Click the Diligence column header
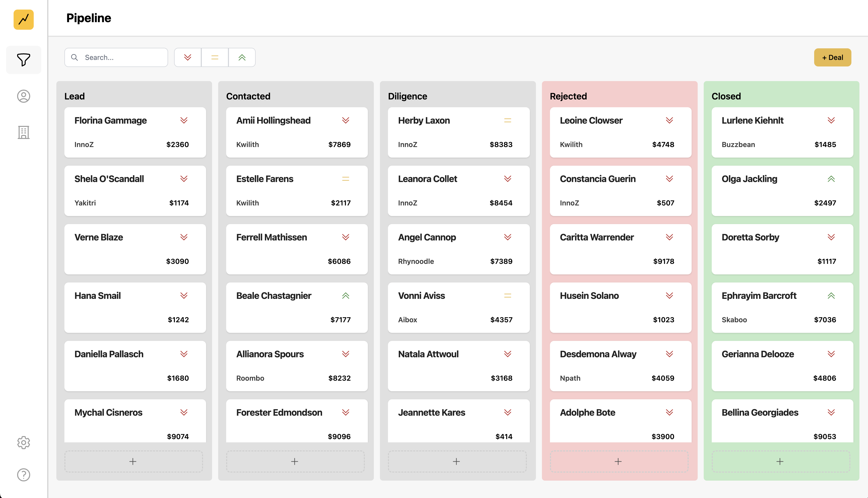The width and height of the screenshot is (868, 498). tap(407, 96)
